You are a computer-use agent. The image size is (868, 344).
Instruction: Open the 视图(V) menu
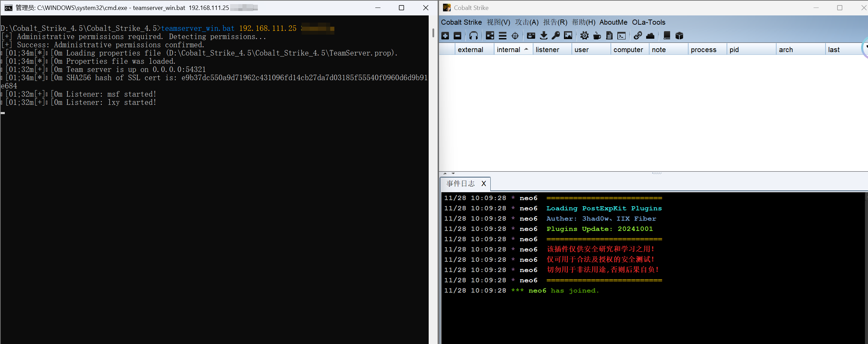(x=498, y=22)
